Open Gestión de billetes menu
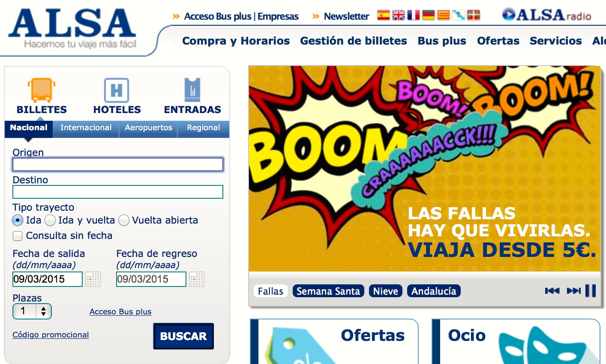Viewport: 606px width, 364px height. [x=354, y=41]
